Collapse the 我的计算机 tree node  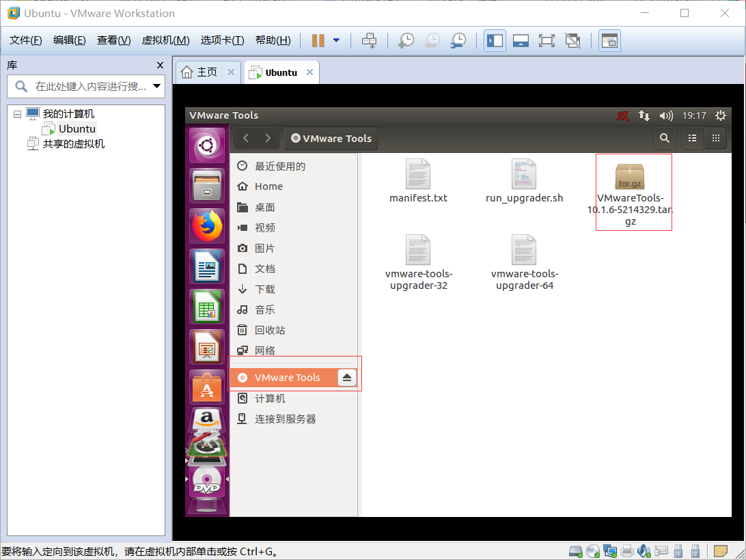pos(17,114)
